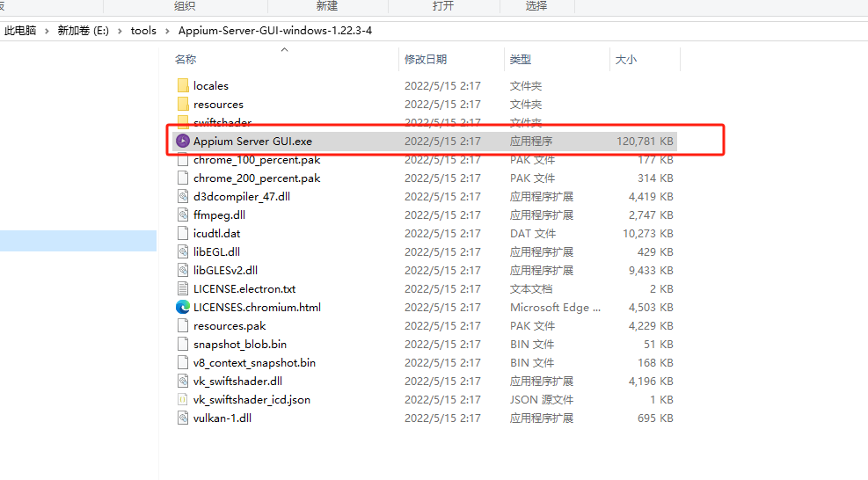Select the LICENSE.electron.txt document icon
Image resolution: width=868 pixels, height=480 pixels.
(183, 289)
